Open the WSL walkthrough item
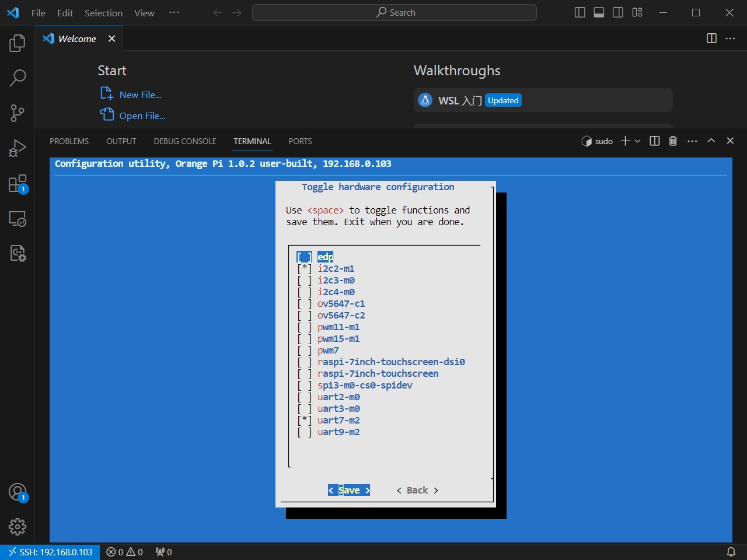 543,100
